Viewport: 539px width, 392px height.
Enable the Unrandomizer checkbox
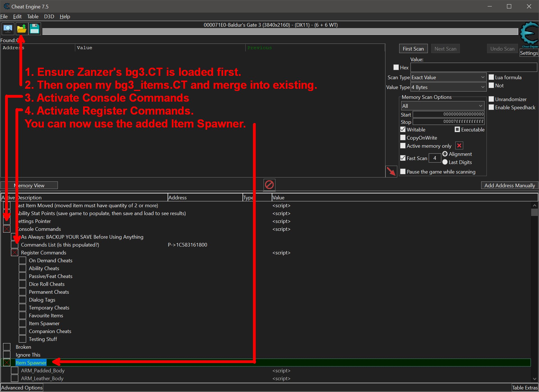[x=491, y=99]
